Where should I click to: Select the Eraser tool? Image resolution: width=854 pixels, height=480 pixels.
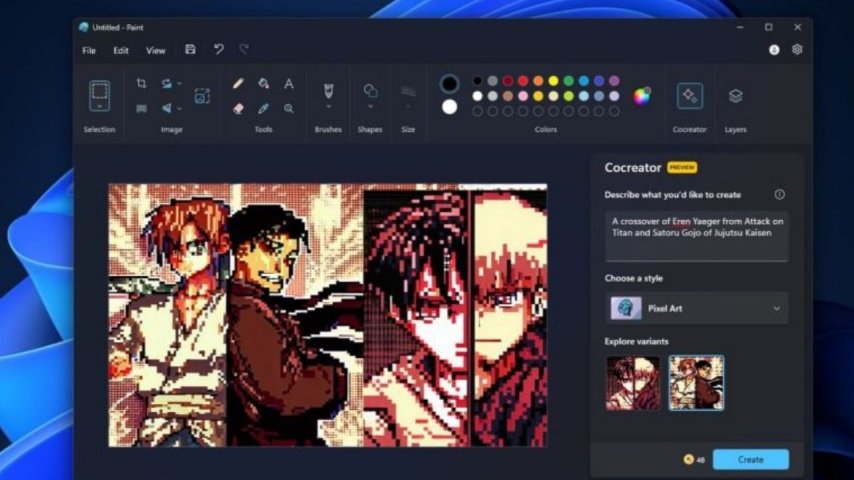238,108
